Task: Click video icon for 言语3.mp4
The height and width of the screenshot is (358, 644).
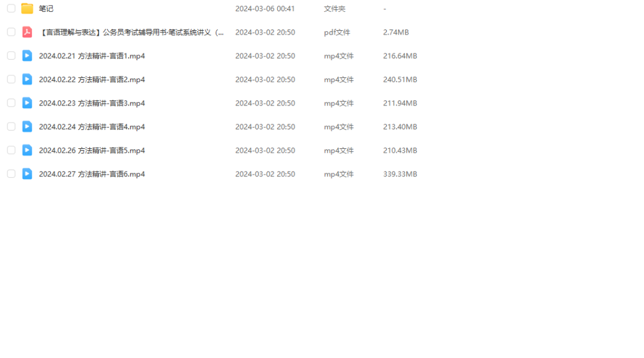Action: coord(27,103)
